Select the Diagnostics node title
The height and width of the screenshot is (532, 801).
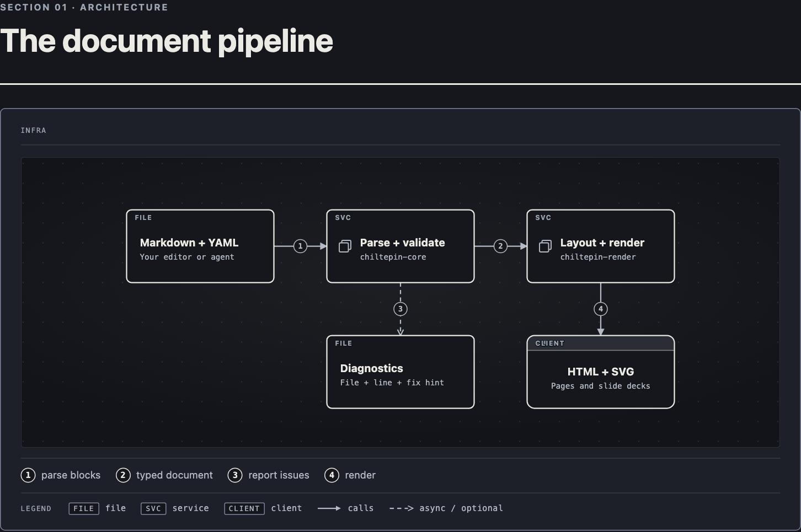pos(371,368)
